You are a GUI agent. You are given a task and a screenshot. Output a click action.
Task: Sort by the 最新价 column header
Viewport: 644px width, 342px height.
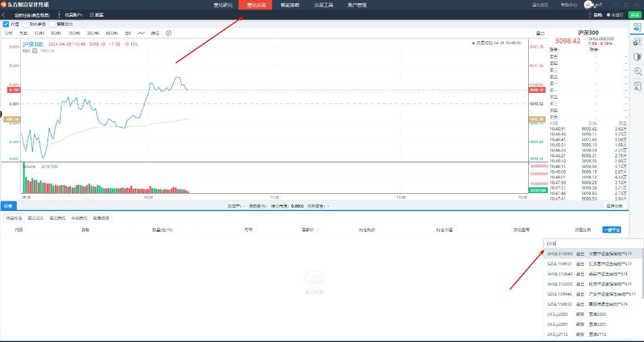pyautogui.click(x=307, y=230)
